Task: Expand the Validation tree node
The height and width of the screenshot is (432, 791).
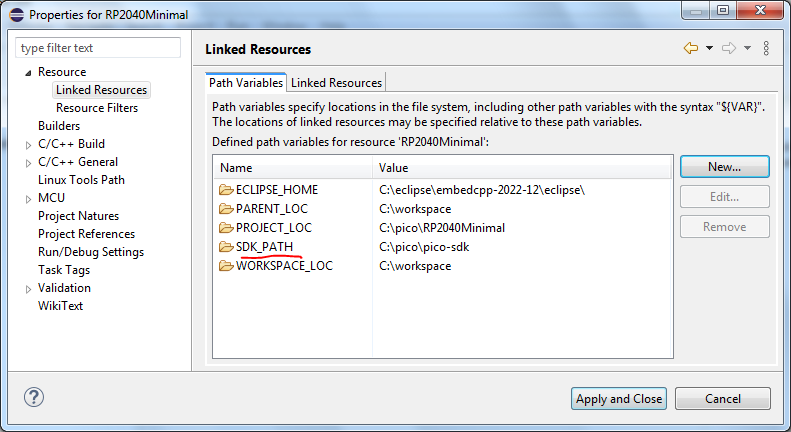Action: pyautogui.click(x=28, y=288)
